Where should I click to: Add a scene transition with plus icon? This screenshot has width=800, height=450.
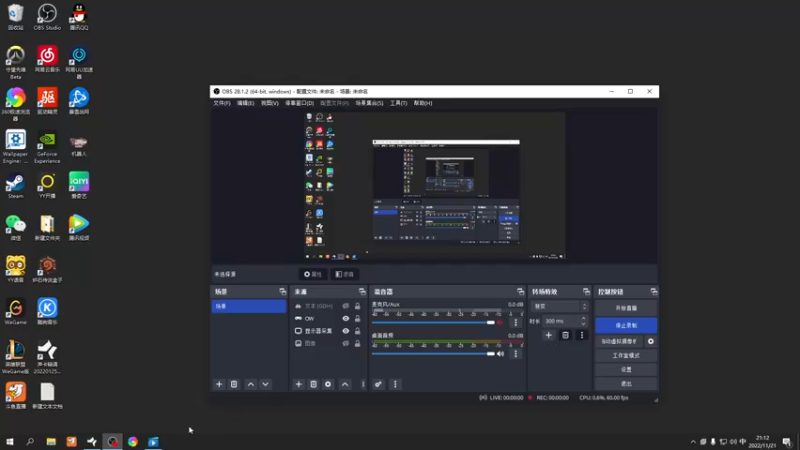[548, 335]
